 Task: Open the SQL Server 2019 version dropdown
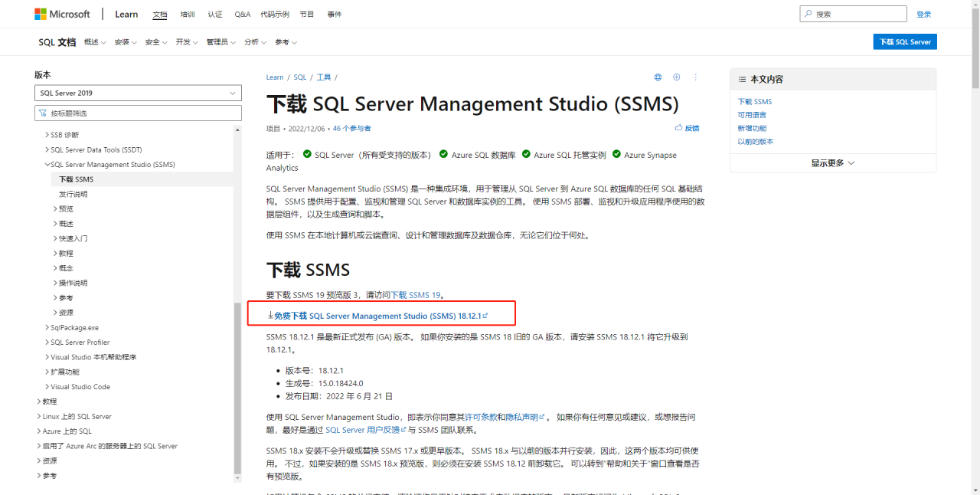point(138,93)
